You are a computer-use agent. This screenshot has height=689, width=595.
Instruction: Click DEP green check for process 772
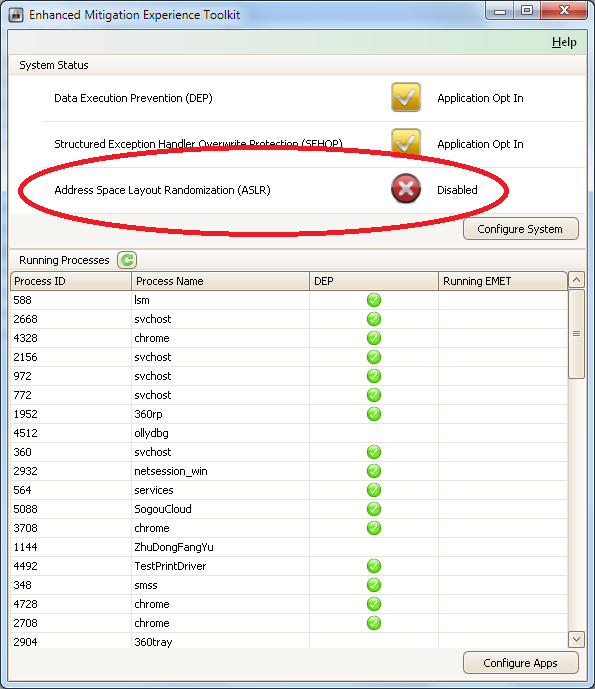(x=374, y=395)
